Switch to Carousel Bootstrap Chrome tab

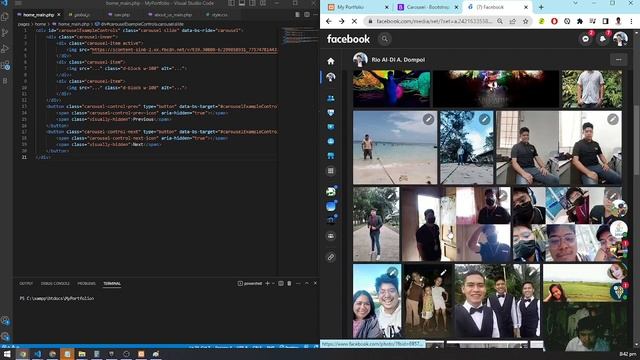428,7
